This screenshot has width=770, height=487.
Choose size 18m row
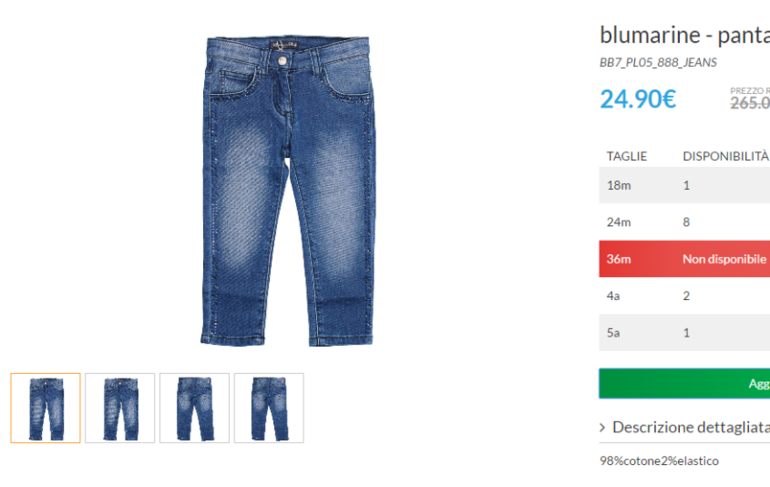point(685,185)
